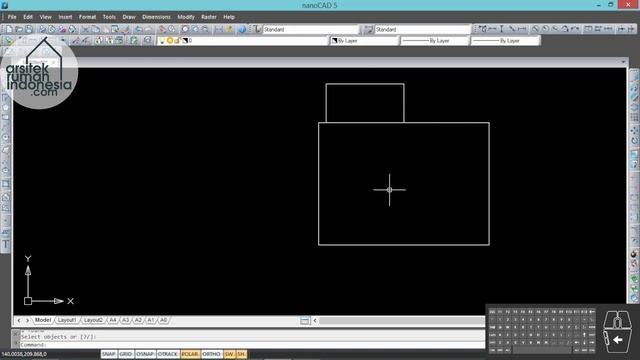Toggle SW button in status bar
The width and height of the screenshot is (640, 360).
tap(229, 354)
